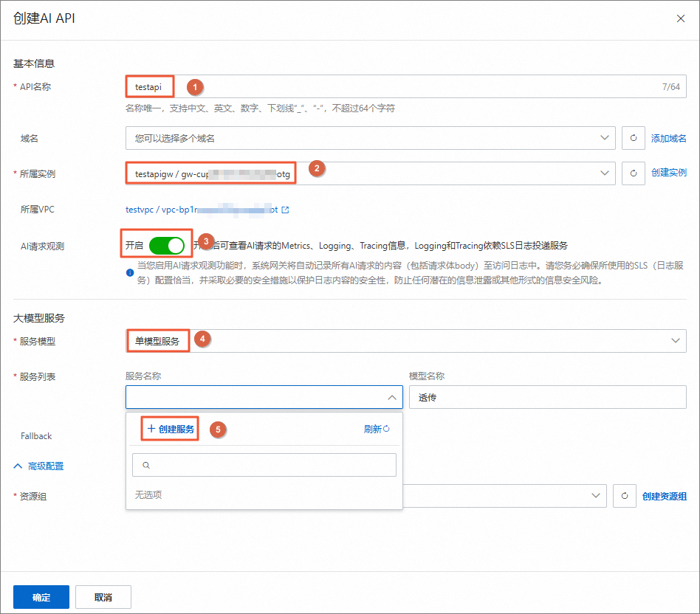This screenshot has width=700, height=614.
Task: Open the testvpc VPC link
Action: tap(202, 210)
